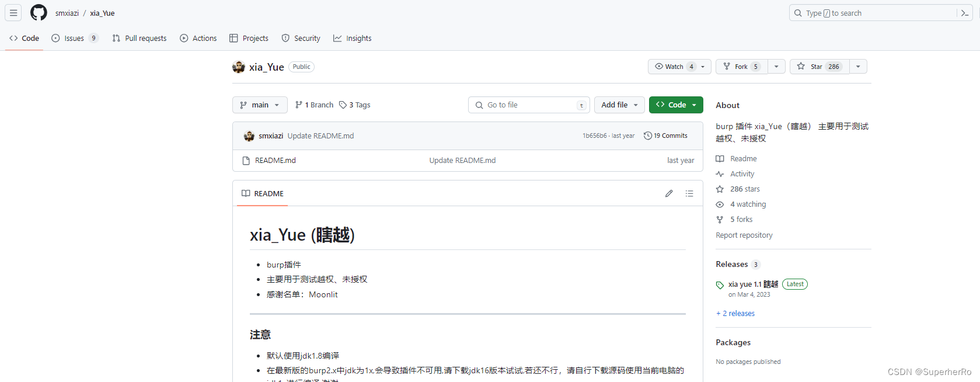Click the xia_Yue breadcrumb link
This screenshot has width=980, height=382.
pyautogui.click(x=102, y=13)
